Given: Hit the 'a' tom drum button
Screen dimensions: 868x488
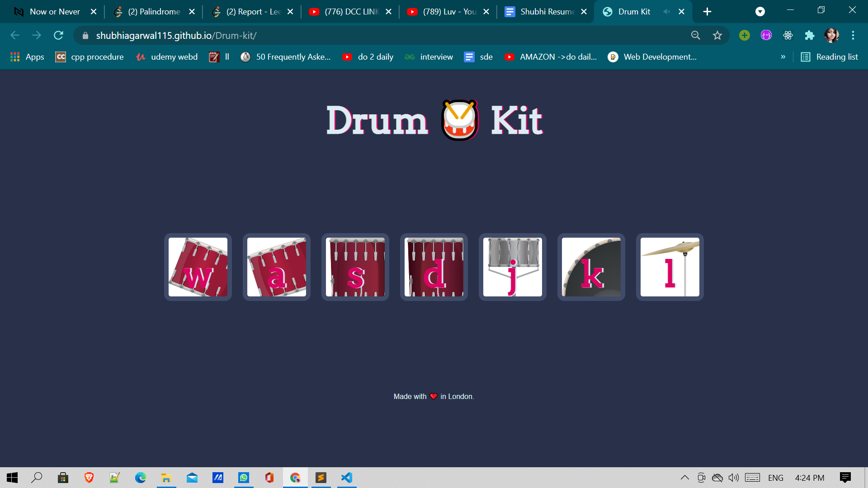Looking at the screenshot, I should click(x=277, y=267).
